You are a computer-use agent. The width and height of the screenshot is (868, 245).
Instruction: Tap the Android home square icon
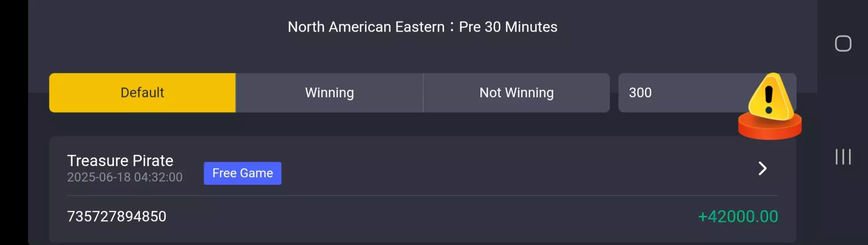843,43
